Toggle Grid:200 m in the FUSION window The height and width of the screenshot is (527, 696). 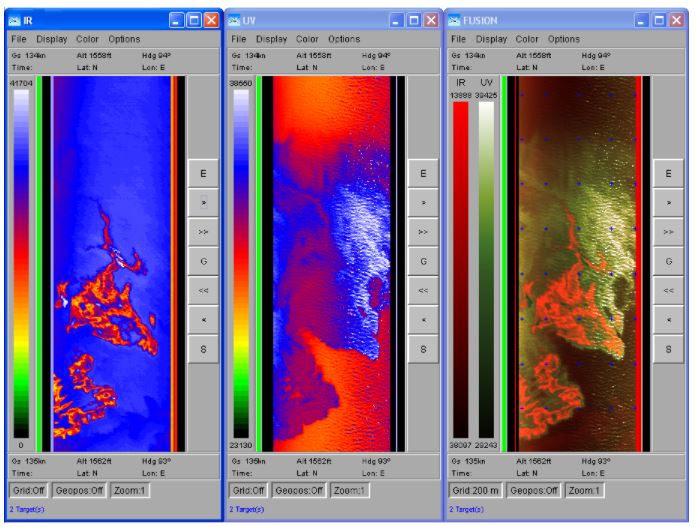[x=471, y=491]
